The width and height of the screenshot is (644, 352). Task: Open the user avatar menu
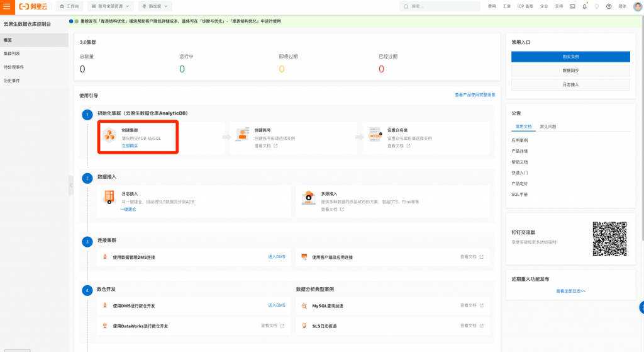638,6
